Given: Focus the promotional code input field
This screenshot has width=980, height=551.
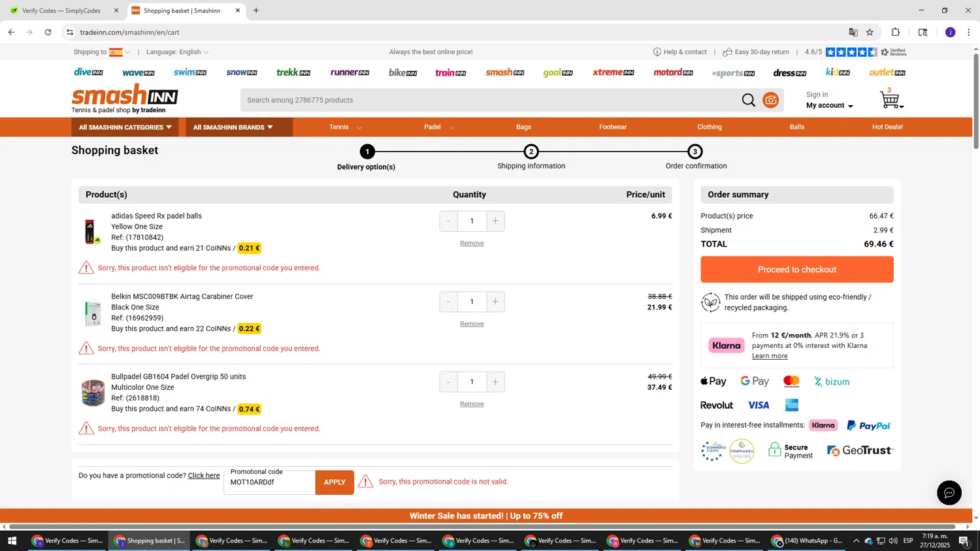Looking at the screenshot, I should (270, 482).
